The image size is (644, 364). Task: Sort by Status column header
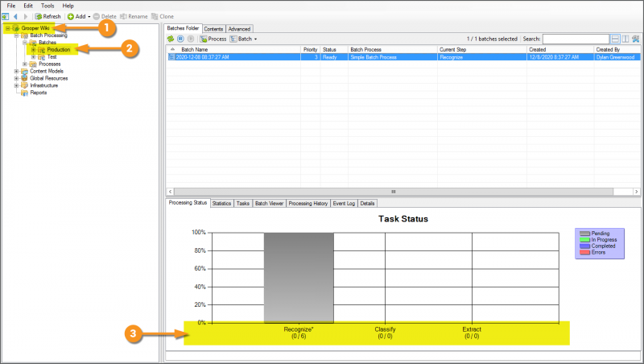pos(334,49)
